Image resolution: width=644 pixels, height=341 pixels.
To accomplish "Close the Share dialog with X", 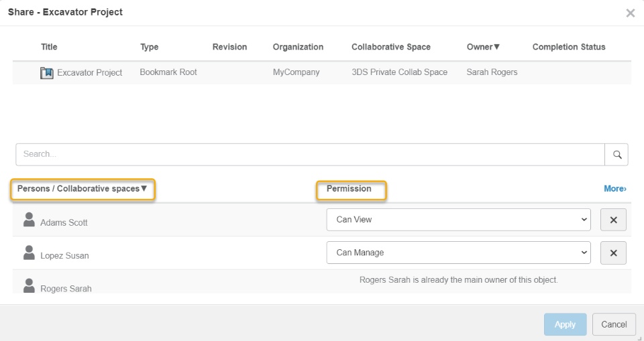I will [630, 13].
